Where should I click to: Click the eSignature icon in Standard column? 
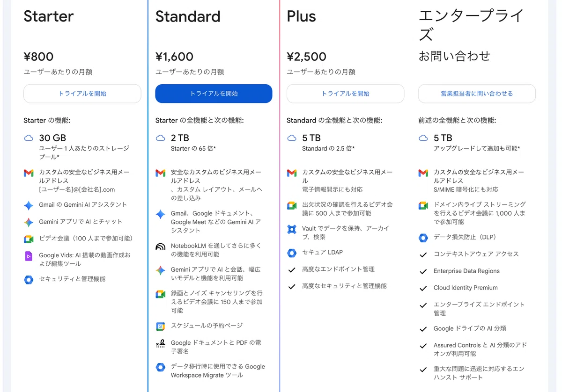(x=161, y=344)
